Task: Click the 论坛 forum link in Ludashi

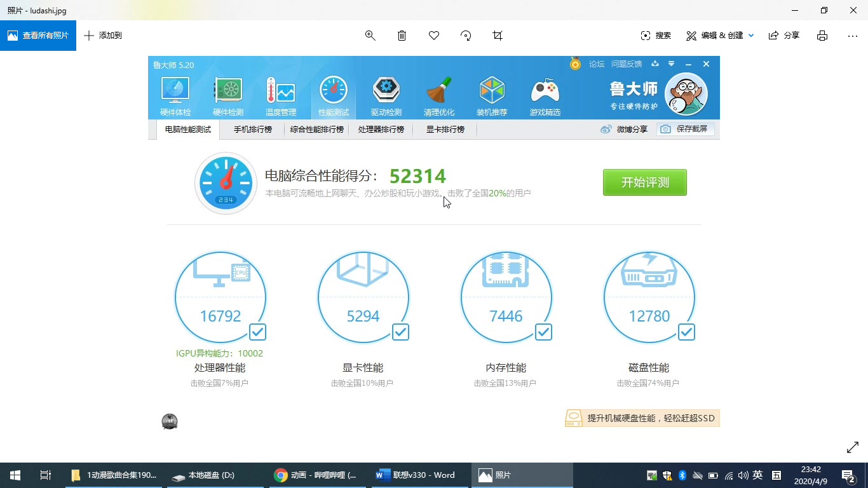Action: (597, 64)
